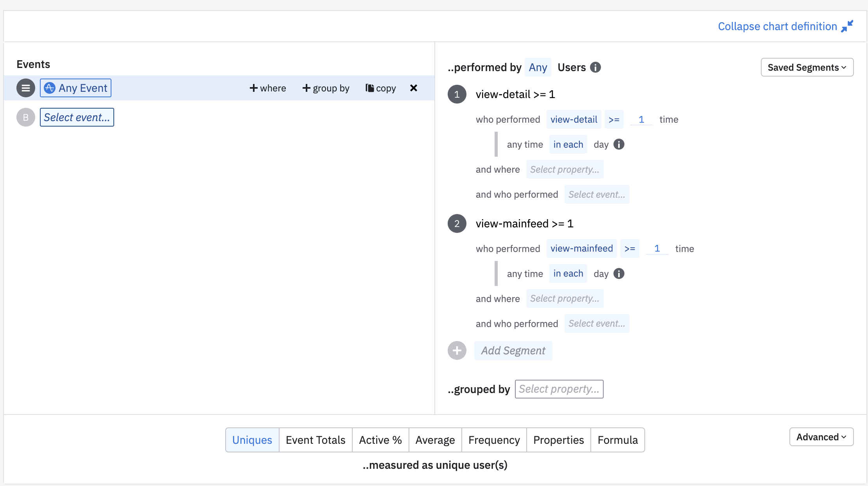Click info icon beside view-detail day

tap(619, 144)
